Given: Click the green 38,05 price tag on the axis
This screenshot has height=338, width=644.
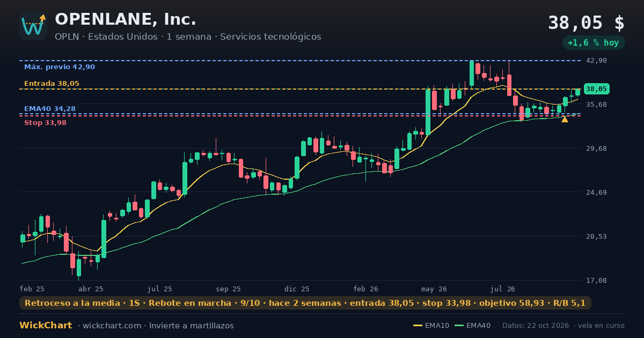Looking at the screenshot, I should [597, 89].
